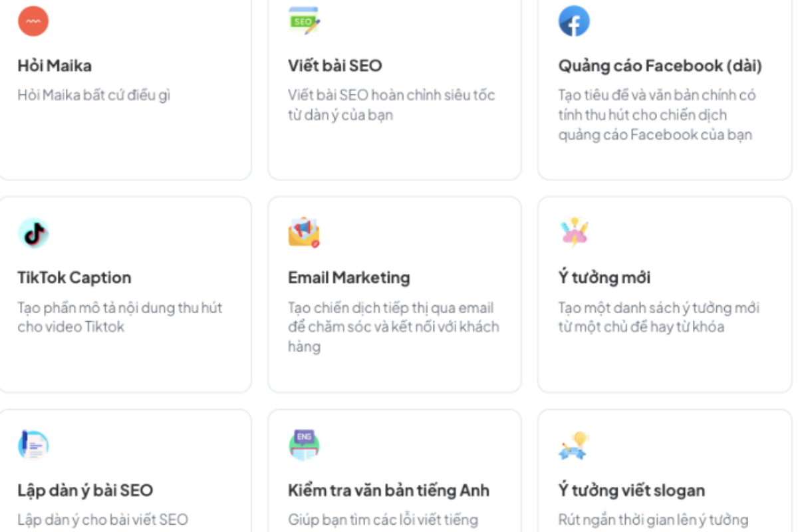The image size is (798, 532).
Task: Choose the TikTok Caption heading
Action: point(74,277)
